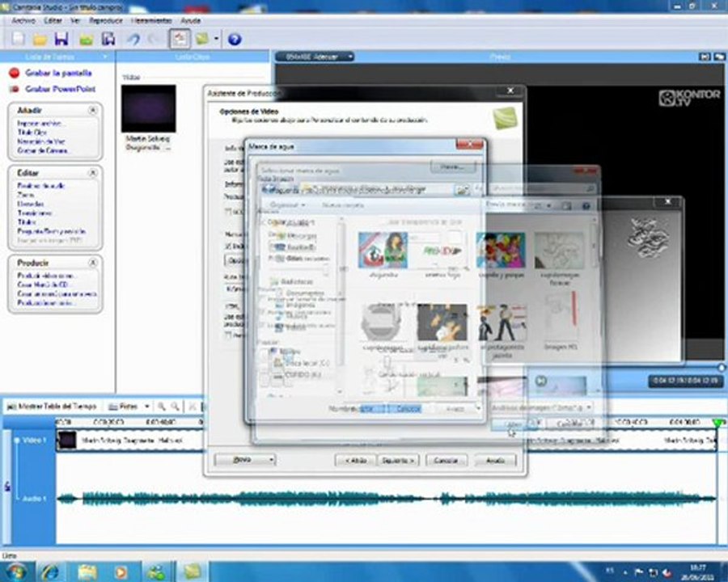This screenshot has width=728, height=582.
Task: Click the green timeline playhead marker
Action: [x=717, y=422]
